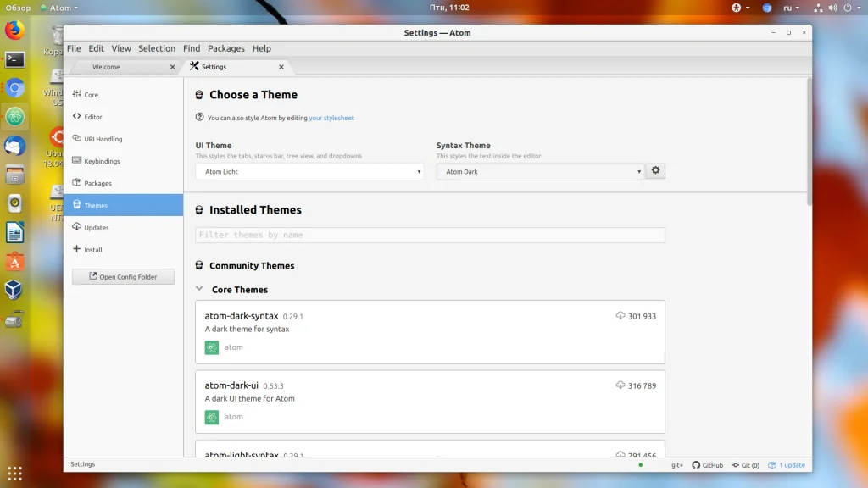Image resolution: width=868 pixels, height=488 pixels.
Task: Click atom author avatar for atom-dark-syntax
Action: [211, 347]
